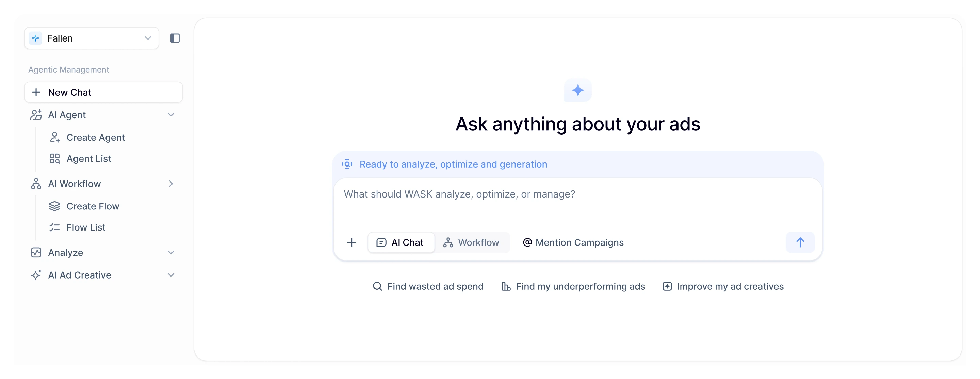This screenshot has height=379, width=980.
Task: Click the Create Agent person-plus icon
Action: click(x=55, y=137)
